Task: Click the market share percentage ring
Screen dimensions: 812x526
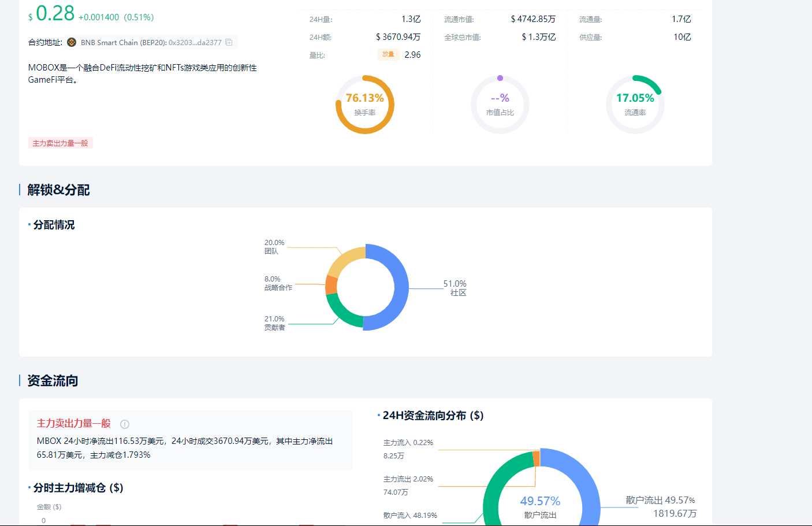Action: point(500,105)
